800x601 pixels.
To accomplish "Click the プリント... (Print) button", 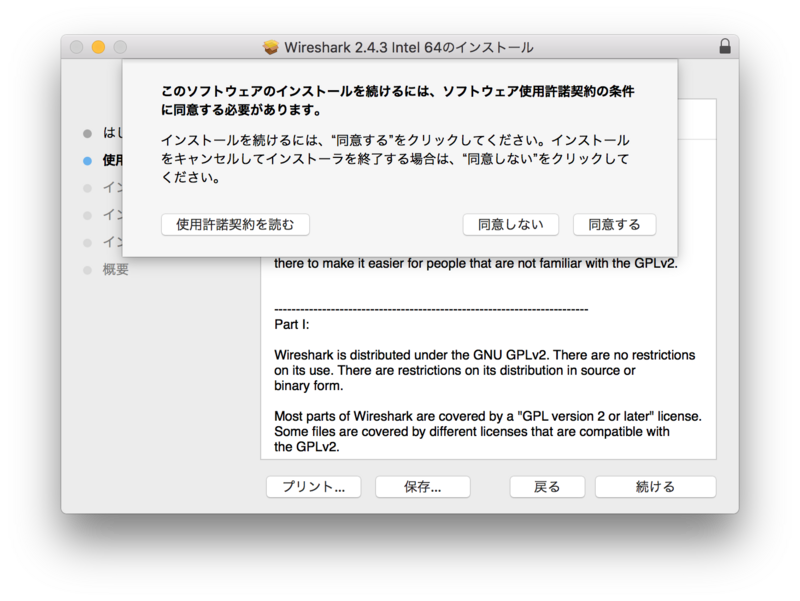I will [x=313, y=487].
